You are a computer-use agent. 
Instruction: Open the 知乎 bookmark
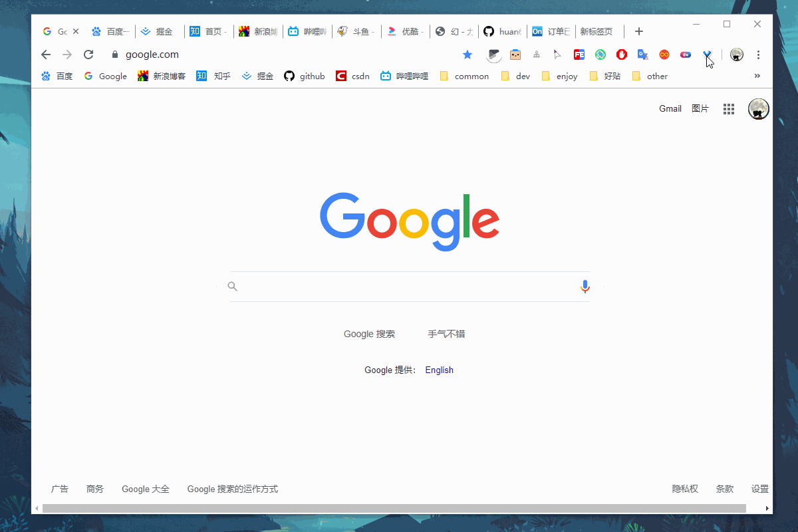pyautogui.click(x=213, y=76)
